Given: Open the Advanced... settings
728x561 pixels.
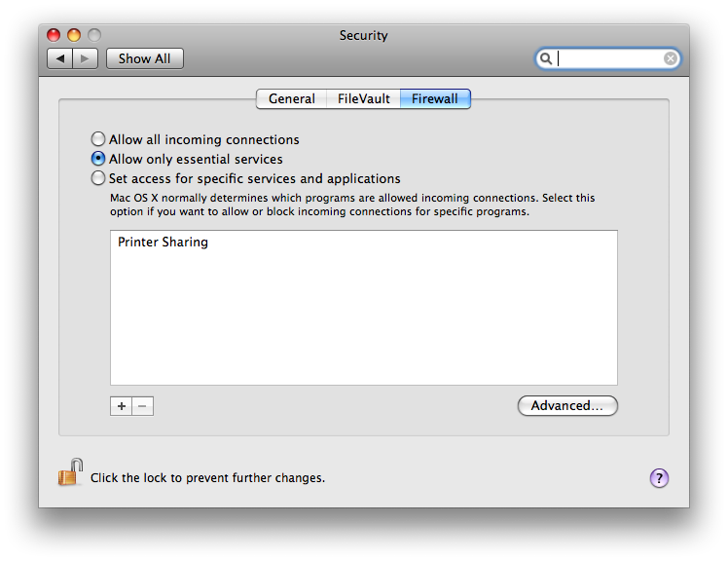Looking at the screenshot, I should [x=567, y=406].
